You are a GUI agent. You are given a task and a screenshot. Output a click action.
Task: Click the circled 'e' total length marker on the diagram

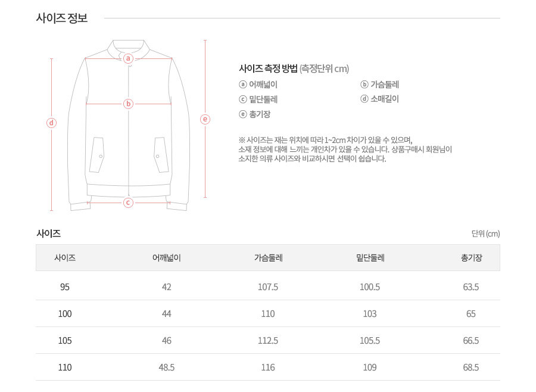click(x=205, y=119)
